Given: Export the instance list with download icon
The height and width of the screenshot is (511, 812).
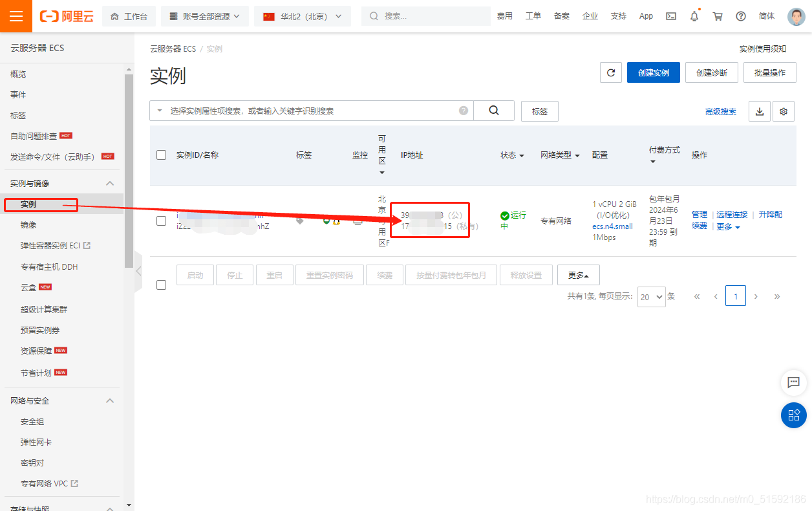Looking at the screenshot, I should pyautogui.click(x=760, y=111).
